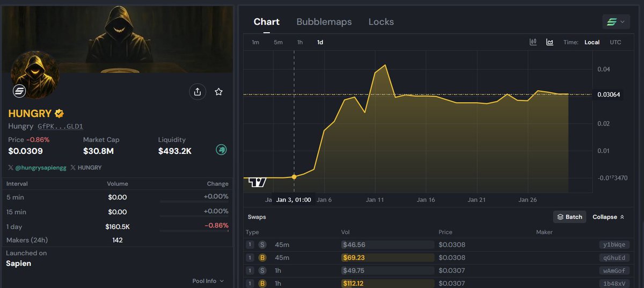Click the 1 badge in $69.23 swap row

pos(250,257)
